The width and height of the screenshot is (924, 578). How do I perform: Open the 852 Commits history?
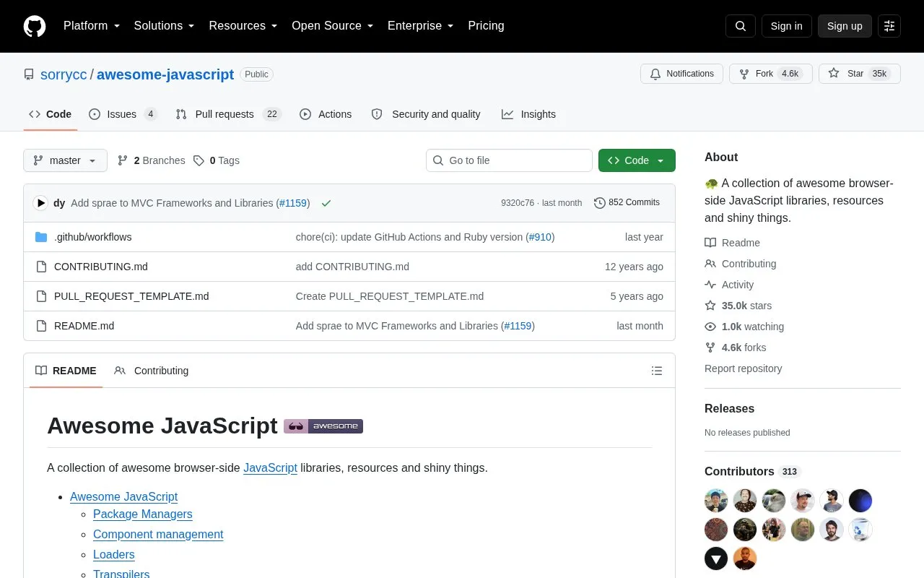pos(627,203)
